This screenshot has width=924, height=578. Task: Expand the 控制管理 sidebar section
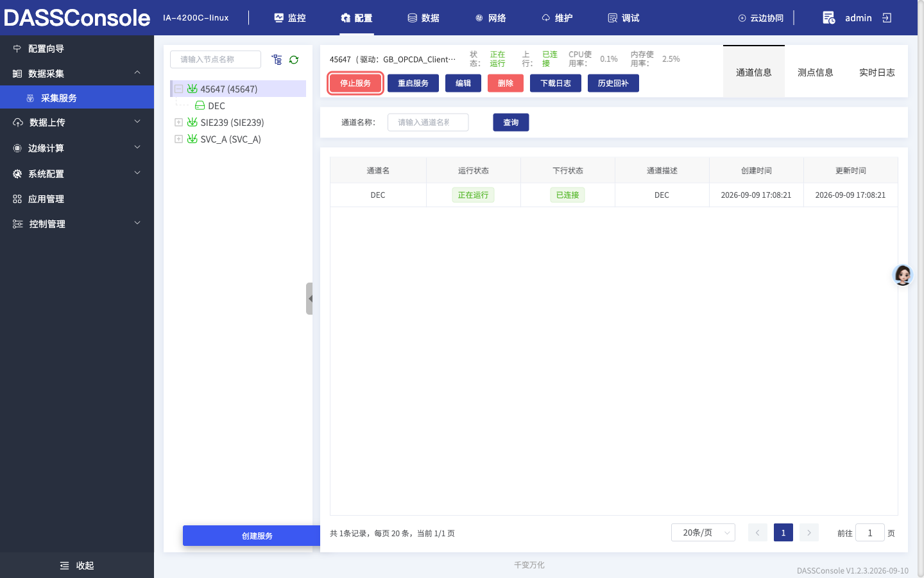[x=137, y=223]
